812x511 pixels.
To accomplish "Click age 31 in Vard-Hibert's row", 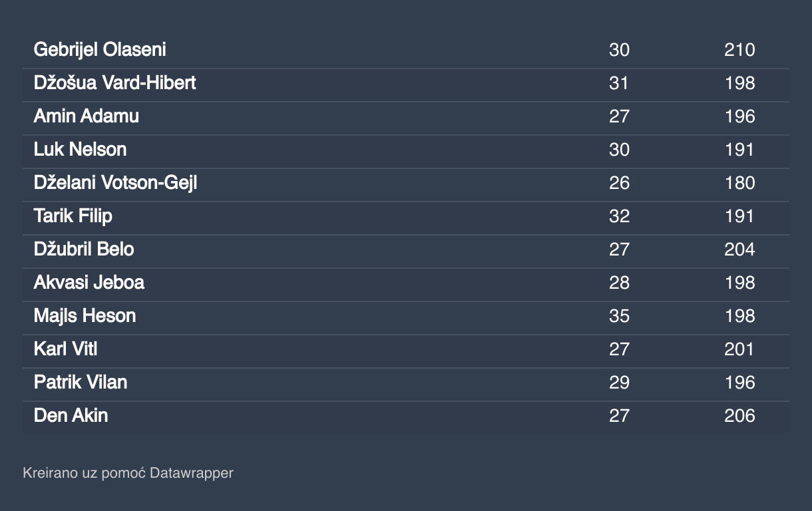I will tap(619, 83).
